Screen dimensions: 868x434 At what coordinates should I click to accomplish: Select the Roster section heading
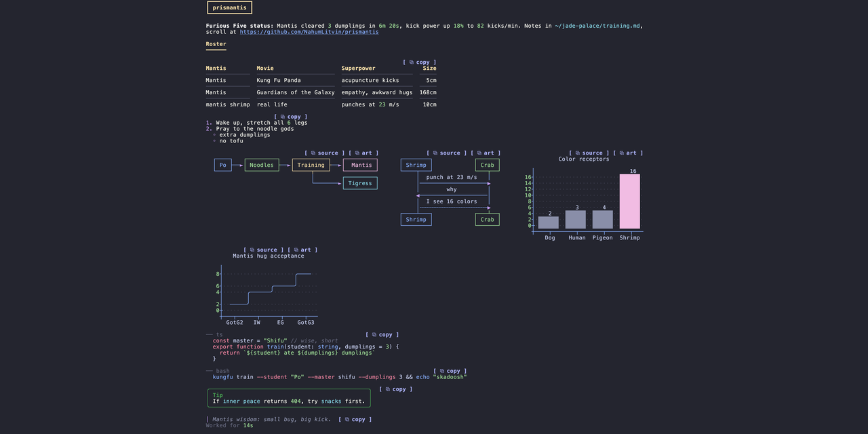pos(216,44)
